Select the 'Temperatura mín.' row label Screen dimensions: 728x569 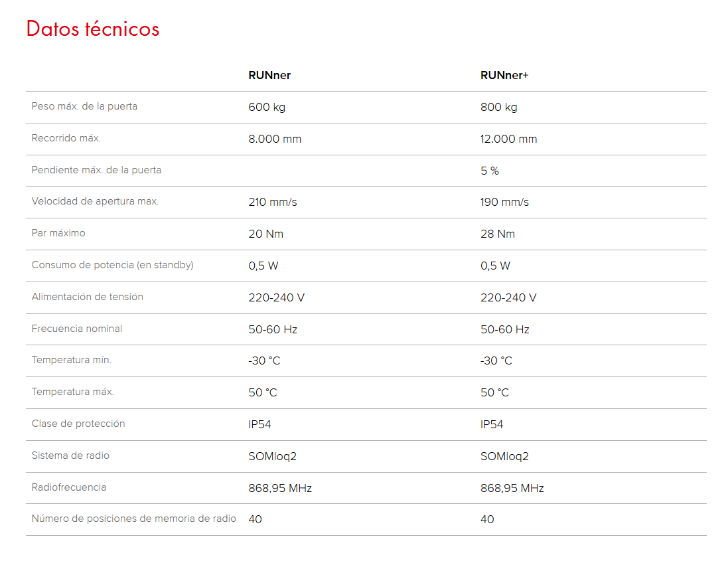coord(72,360)
